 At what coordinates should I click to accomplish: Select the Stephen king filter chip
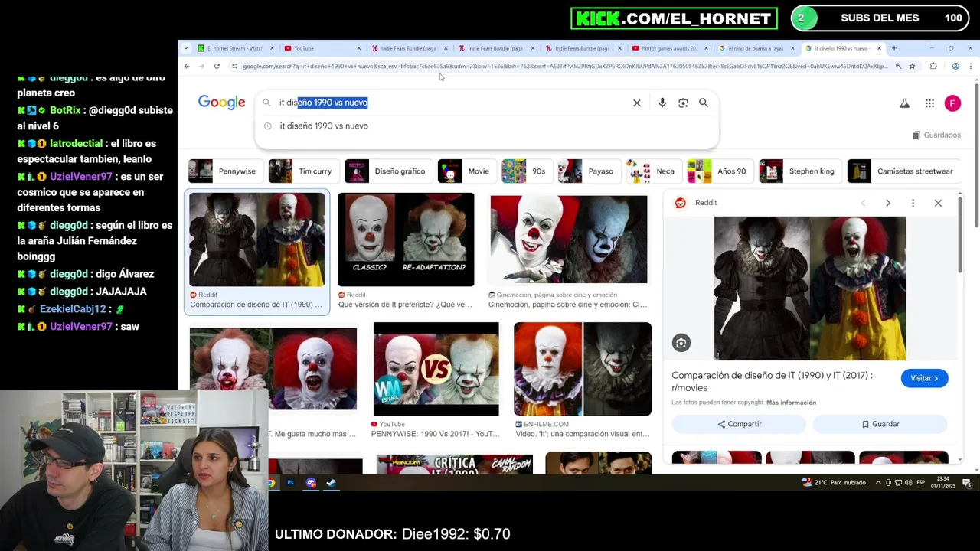click(800, 171)
